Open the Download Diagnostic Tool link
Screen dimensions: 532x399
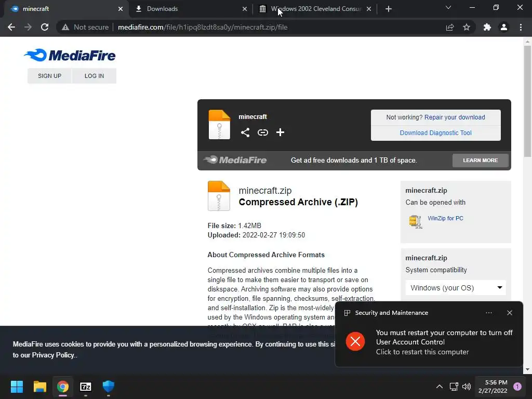coord(436,132)
